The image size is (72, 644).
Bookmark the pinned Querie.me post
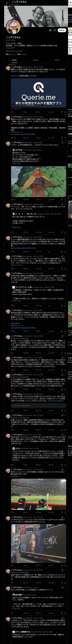[x=62, y=112]
